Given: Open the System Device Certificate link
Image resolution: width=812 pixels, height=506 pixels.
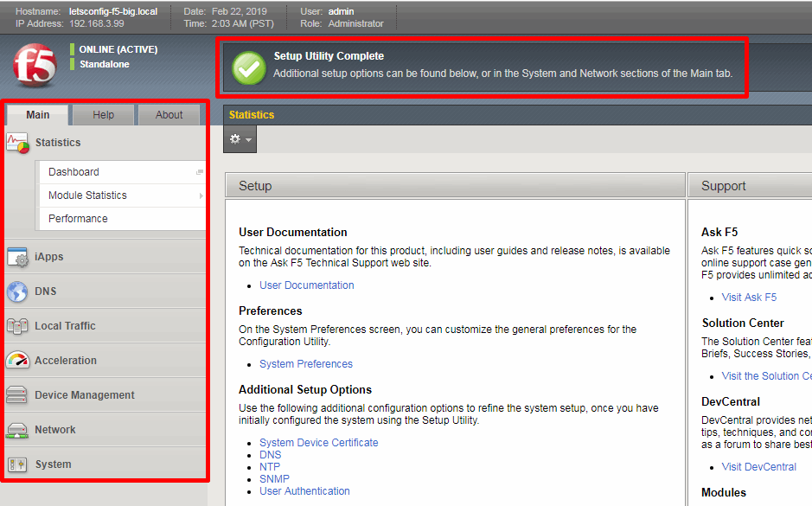Looking at the screenshot, I should pos(318,443).
